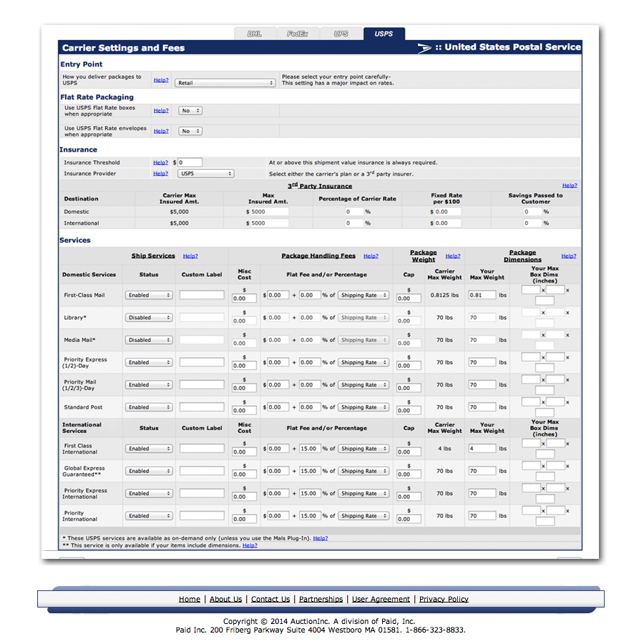Click the Ship Services column heading
The height and width of the screenshot is (644, 644).
click(x=153, y=256)
